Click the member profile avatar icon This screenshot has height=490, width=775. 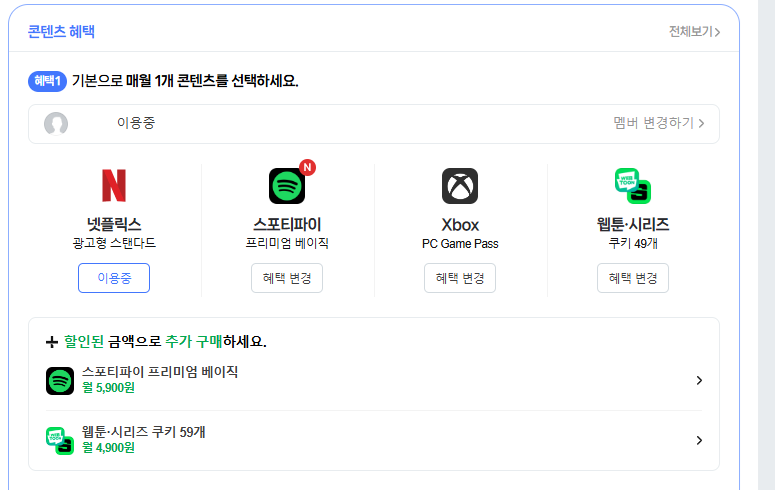(56, 124)
